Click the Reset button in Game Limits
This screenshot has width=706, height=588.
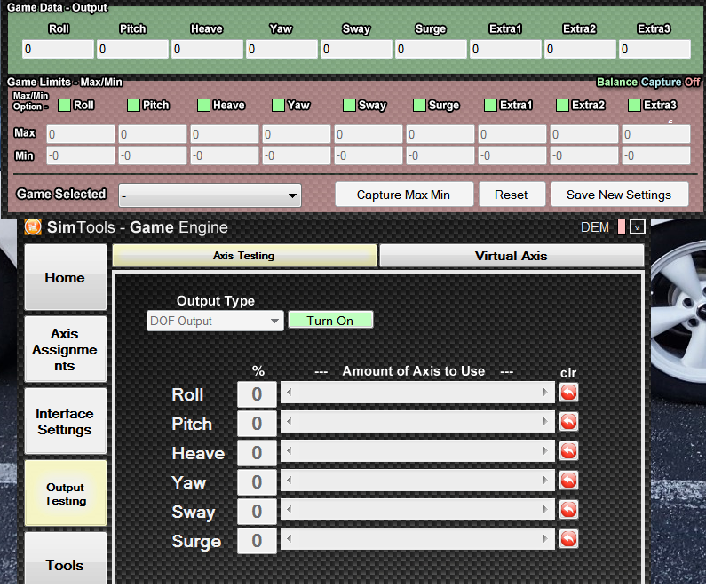[512, 195]
